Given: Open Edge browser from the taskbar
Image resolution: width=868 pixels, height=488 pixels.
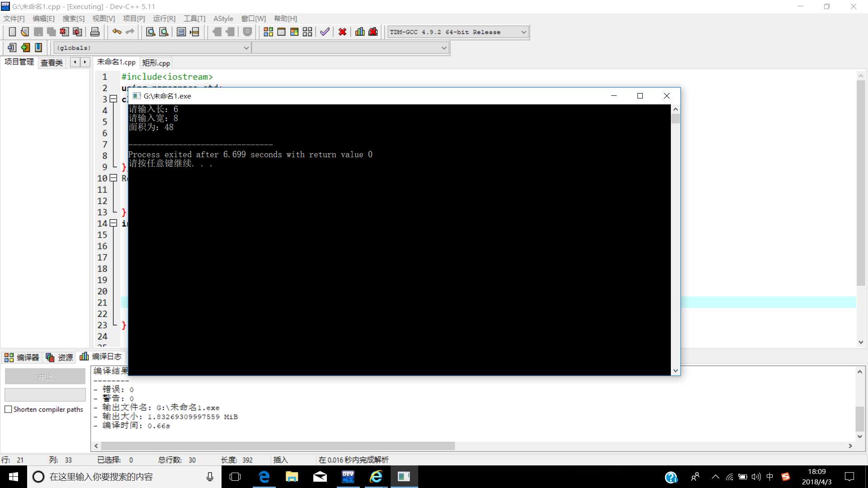Looking at the screenshot, I should (x=264, y=477).
